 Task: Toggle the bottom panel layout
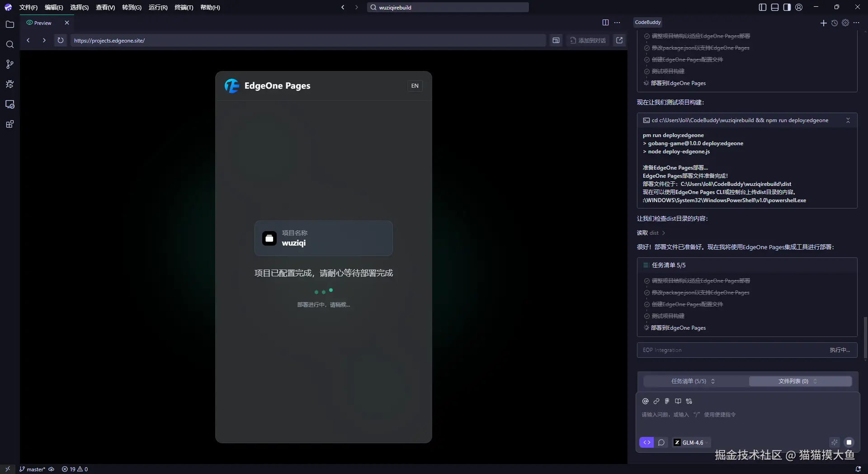coord(775,7)
